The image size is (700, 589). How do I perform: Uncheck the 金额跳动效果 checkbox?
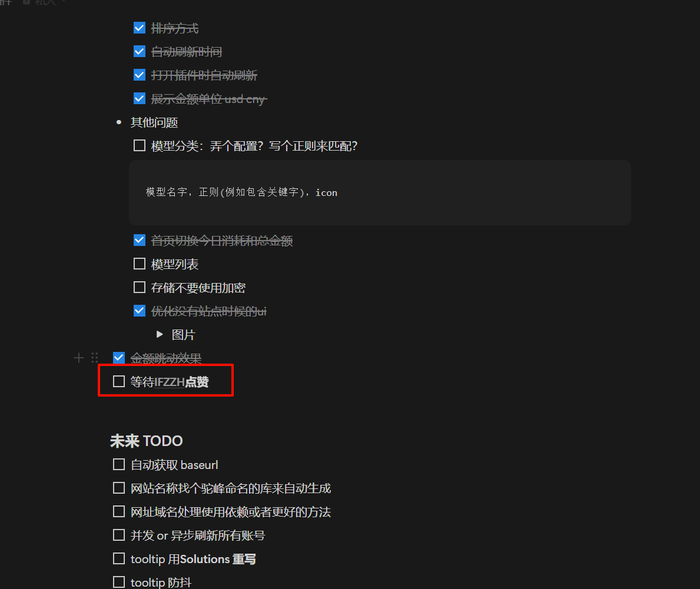point(119,358)
